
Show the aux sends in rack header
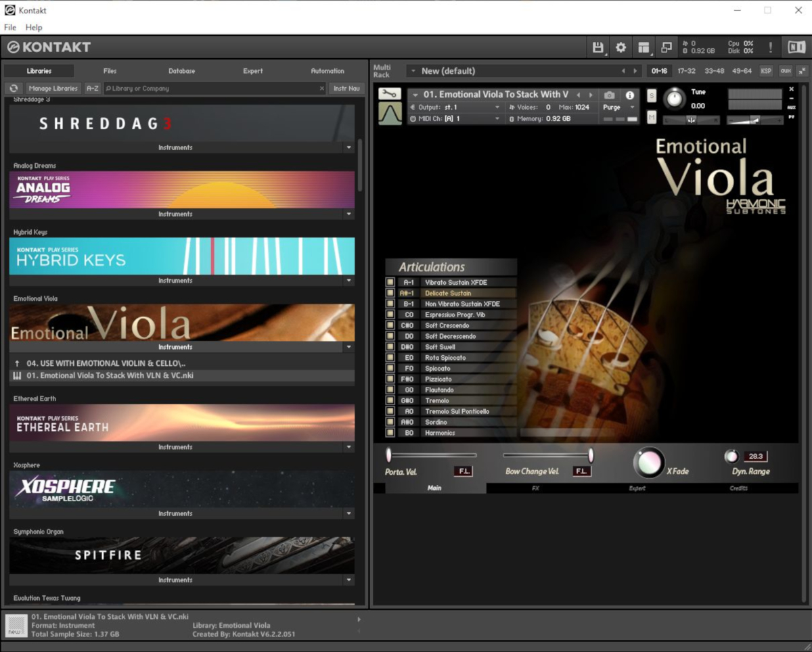tap(786, 71)
